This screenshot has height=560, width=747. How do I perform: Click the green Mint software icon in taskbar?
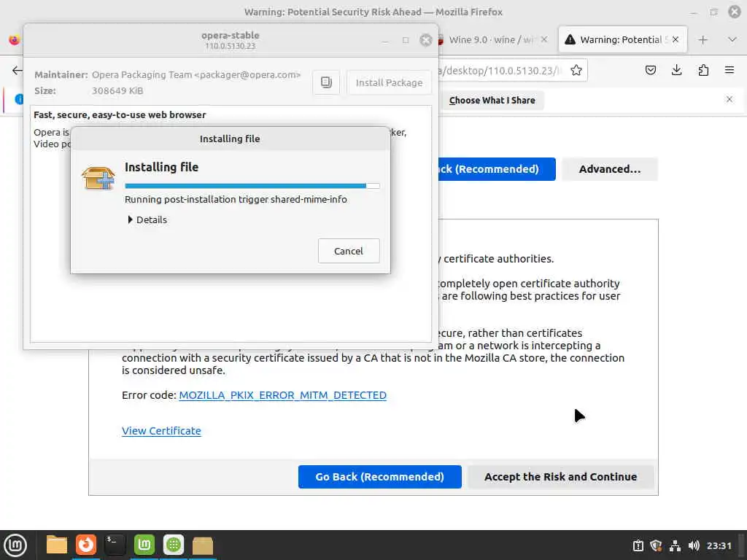pyautogui.click(x=144, y=545)
